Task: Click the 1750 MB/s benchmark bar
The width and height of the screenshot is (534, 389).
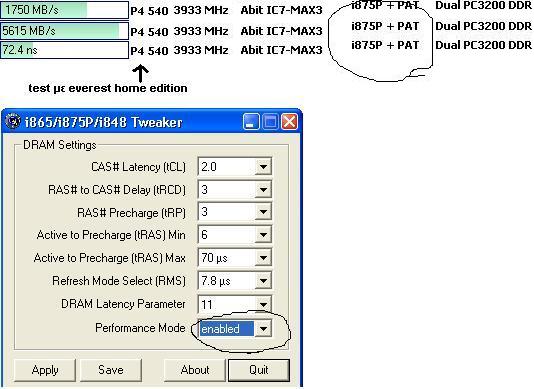Action: pyautogui.click(x=64, y=10)
